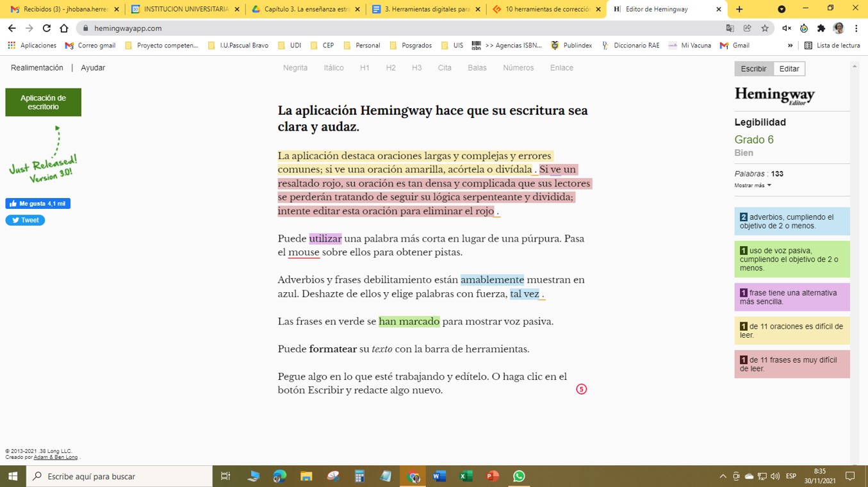Image resolution: width=868 pixels, height=487 pixels.
Task: Switch to 3. Herramientas digitales tab
Action: 427,10
